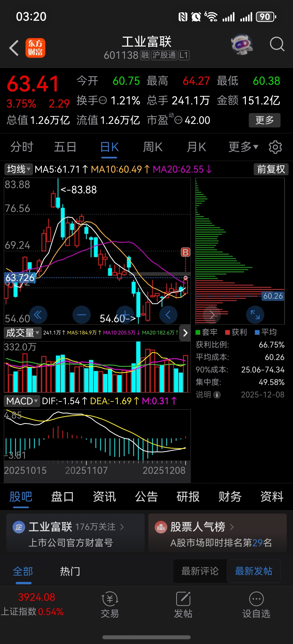Open the 更多 period dropdown
Screen dimensions: 293x644
pos(243,147)
